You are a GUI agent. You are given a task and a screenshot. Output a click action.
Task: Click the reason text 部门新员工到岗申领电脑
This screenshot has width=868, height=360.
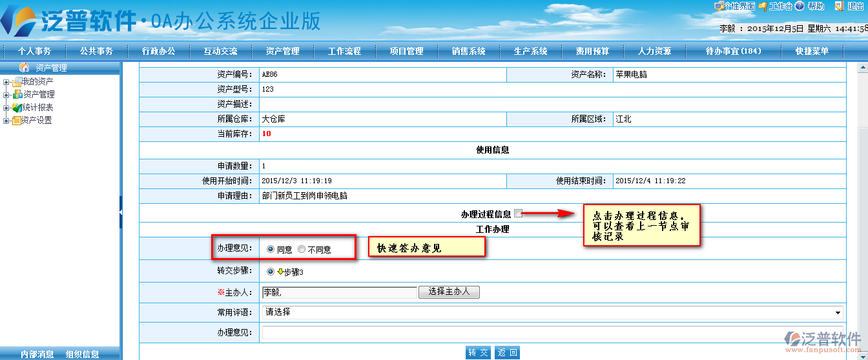click(304, 196)
